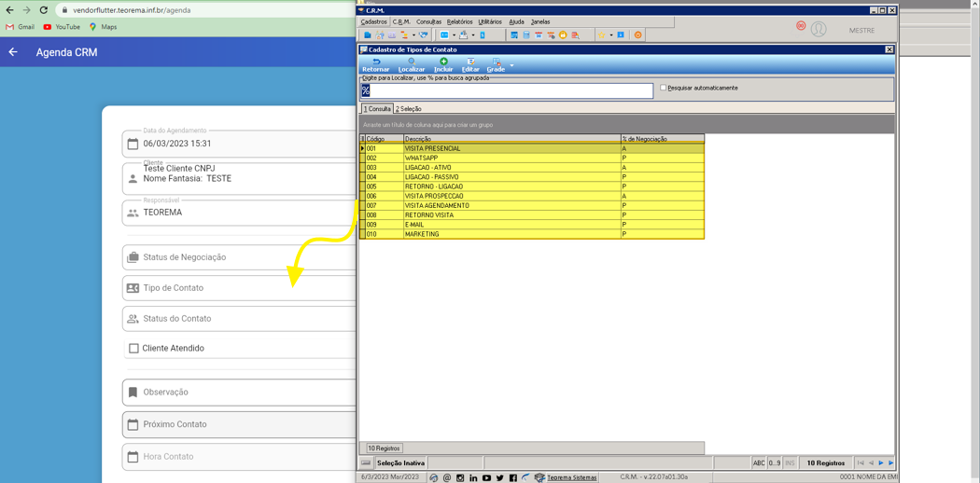Viewport: 980px width, 483px height.
Task: Click the browser back navigation arrow
Action: click(9, 10)
